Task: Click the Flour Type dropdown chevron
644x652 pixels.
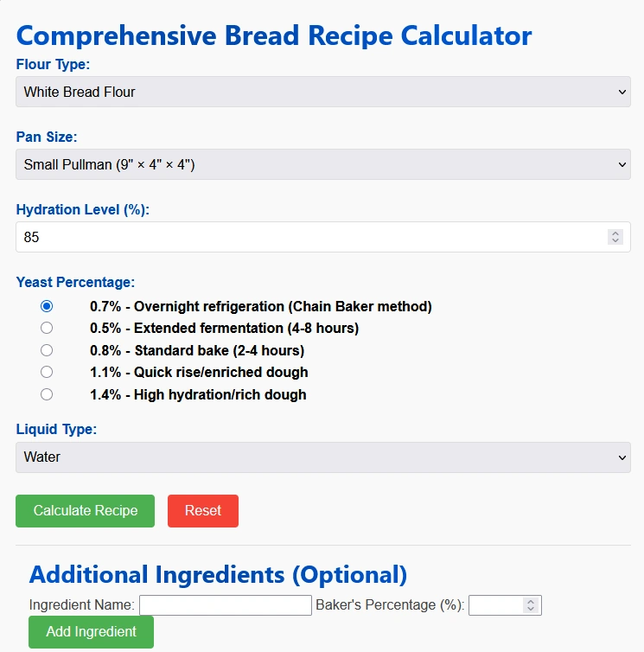Action: 622,92
